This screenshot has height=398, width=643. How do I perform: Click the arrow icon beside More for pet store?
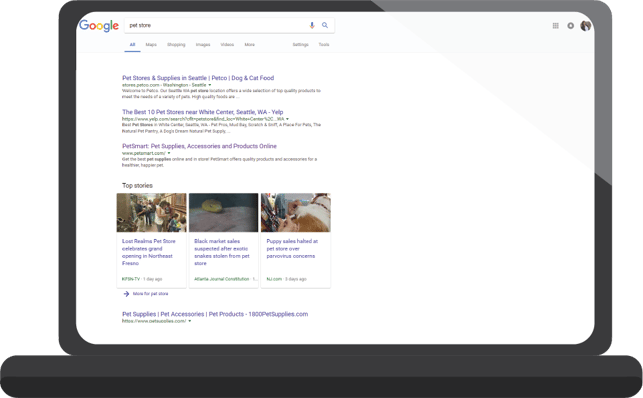(x=126, y=294)
